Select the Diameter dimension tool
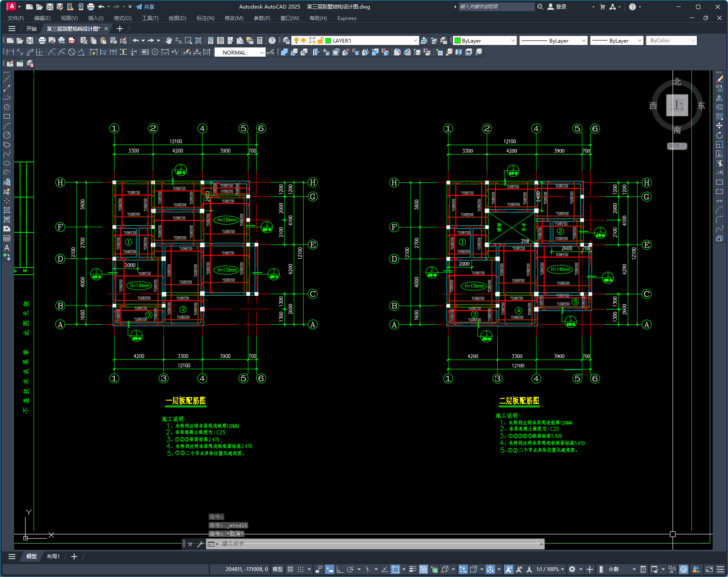Viewport: 728px width, 577px height. (72, 52)
